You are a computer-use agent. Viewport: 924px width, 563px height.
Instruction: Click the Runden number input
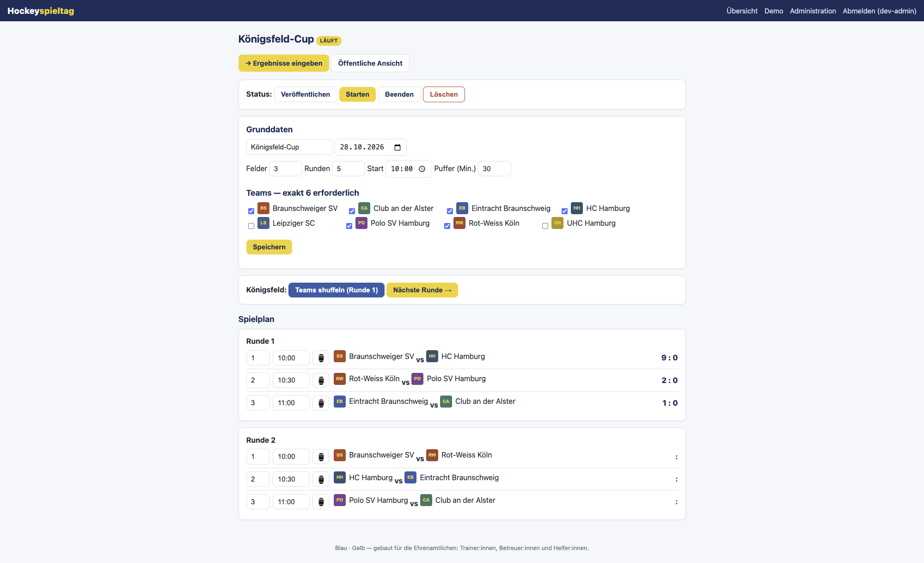tap(349, 169)
